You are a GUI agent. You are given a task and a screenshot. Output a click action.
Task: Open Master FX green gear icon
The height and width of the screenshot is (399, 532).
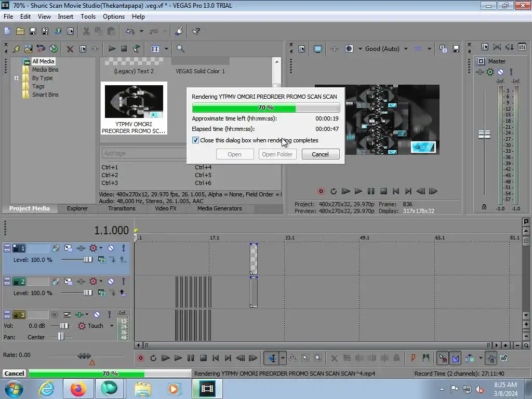click(x=490, y=72)
